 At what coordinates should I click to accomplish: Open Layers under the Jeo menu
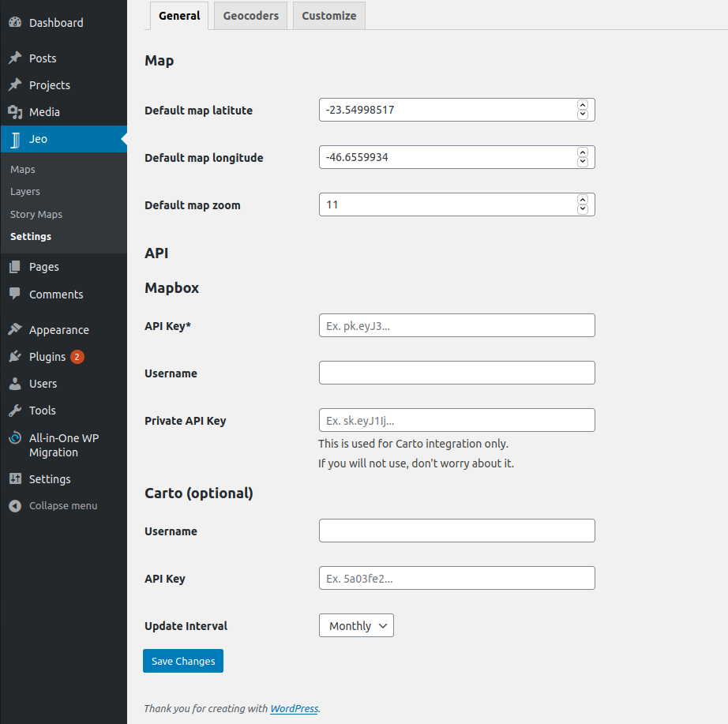pyautogui.click(x=25, y=191)
